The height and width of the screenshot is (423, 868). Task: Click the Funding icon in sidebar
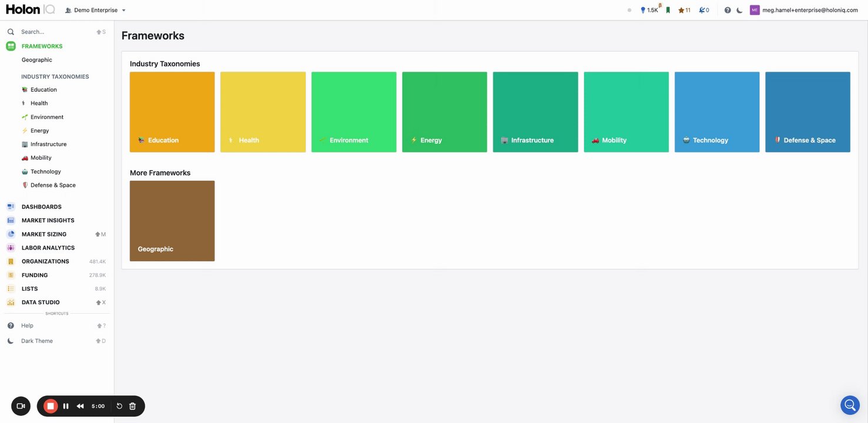[11, 275]
